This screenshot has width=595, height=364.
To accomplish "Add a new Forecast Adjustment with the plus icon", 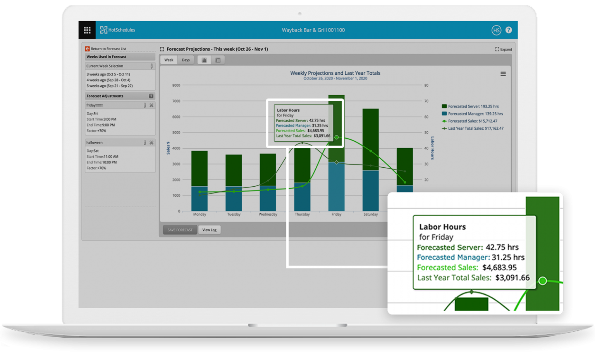I will pos(151,96).
